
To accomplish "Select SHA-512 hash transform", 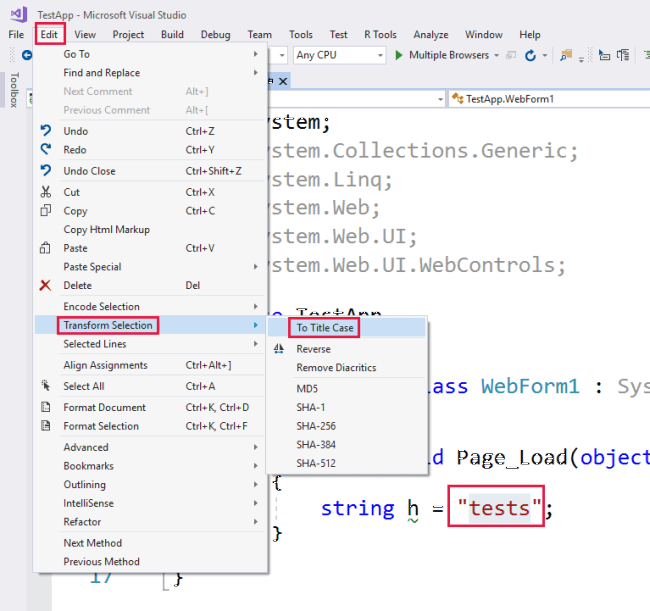I will coord(347,463).
